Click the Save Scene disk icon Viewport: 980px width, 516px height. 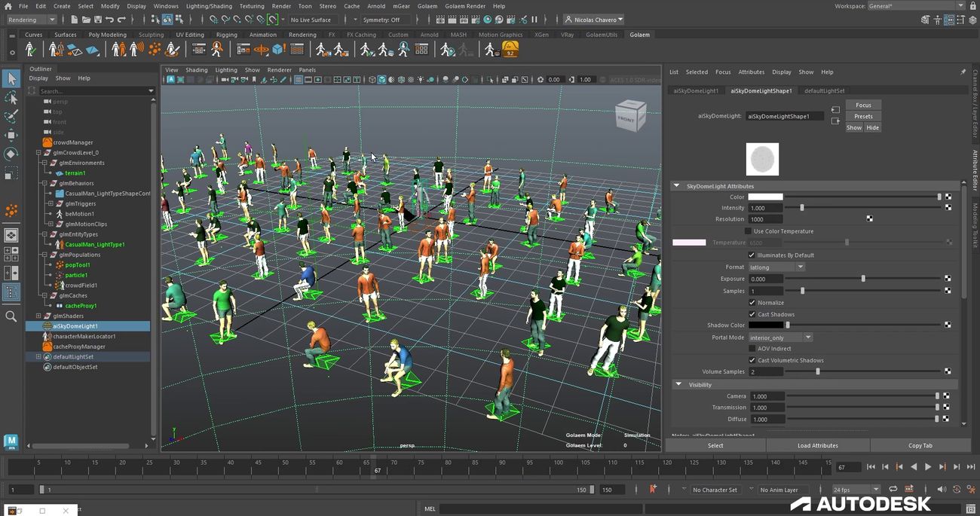pos(98,20)
